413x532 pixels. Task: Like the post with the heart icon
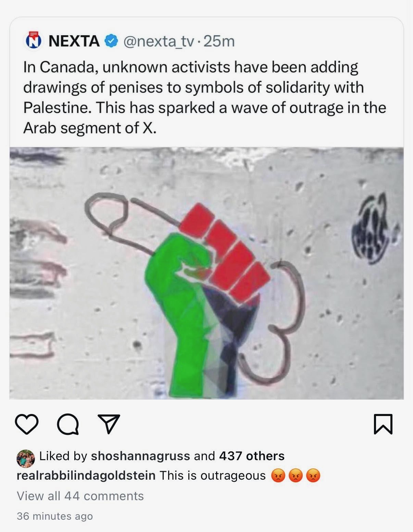point(27,424)
